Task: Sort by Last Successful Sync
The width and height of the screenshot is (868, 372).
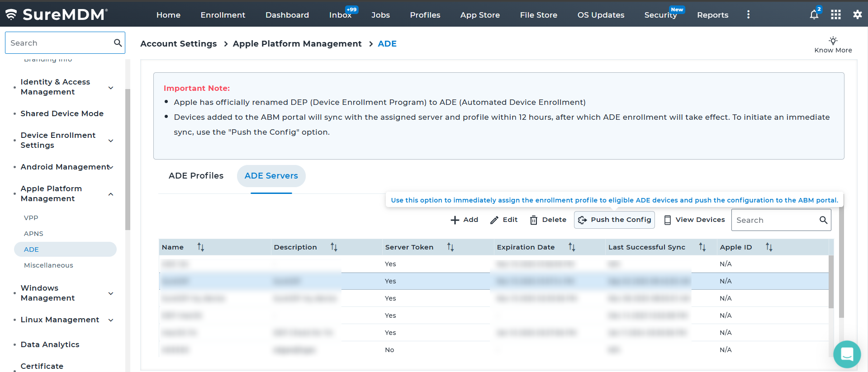Action: tap(702, 247)
